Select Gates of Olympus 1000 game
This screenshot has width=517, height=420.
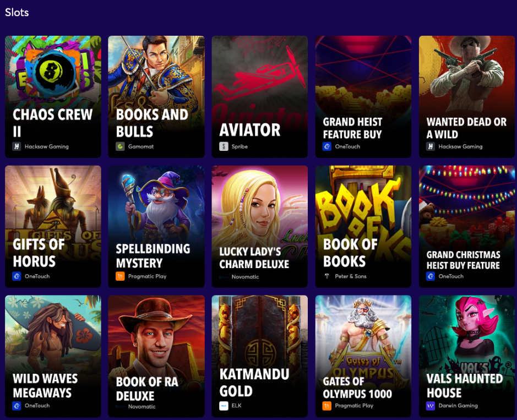tap(363, 356)
